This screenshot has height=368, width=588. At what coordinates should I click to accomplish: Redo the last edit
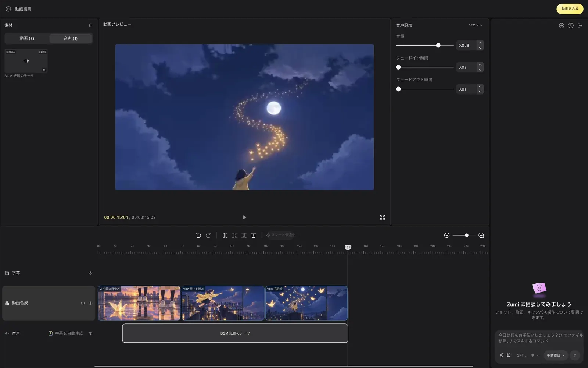coord(208,235)
